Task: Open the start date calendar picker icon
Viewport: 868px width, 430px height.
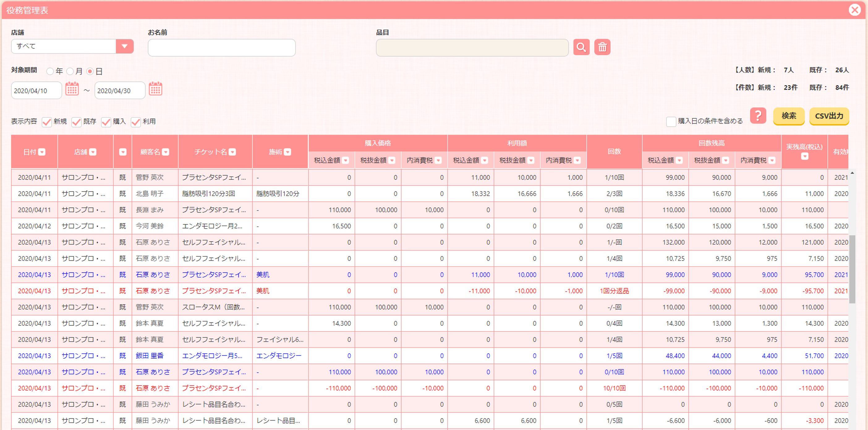Action: (72, 89)
